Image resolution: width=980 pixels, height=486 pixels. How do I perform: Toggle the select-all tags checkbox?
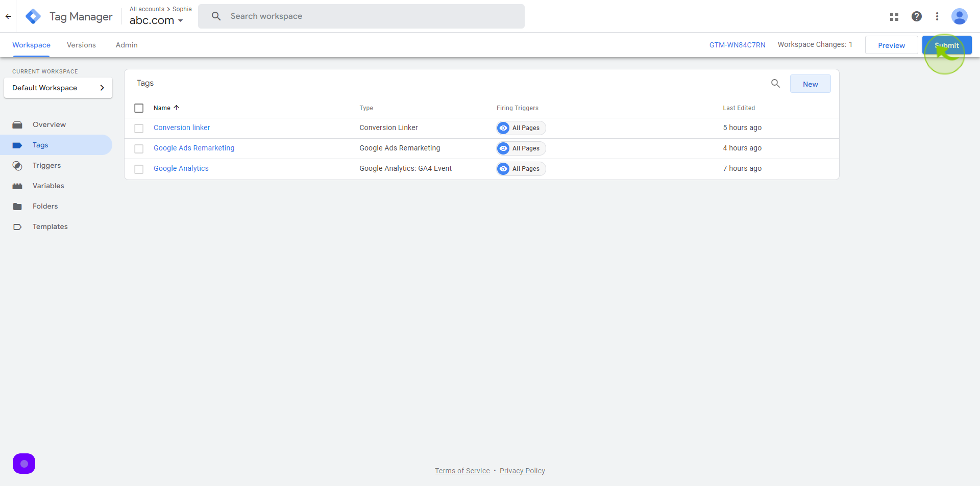point(139,108)
